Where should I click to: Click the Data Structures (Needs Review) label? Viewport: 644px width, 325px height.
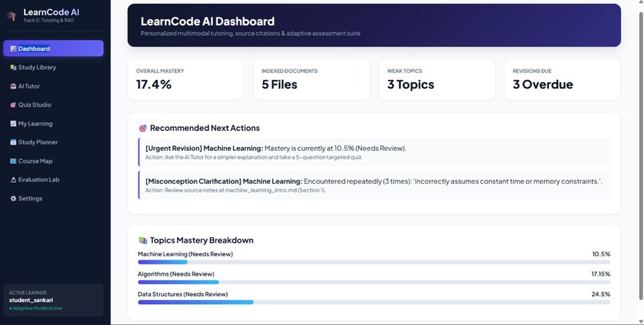point(183,294)
